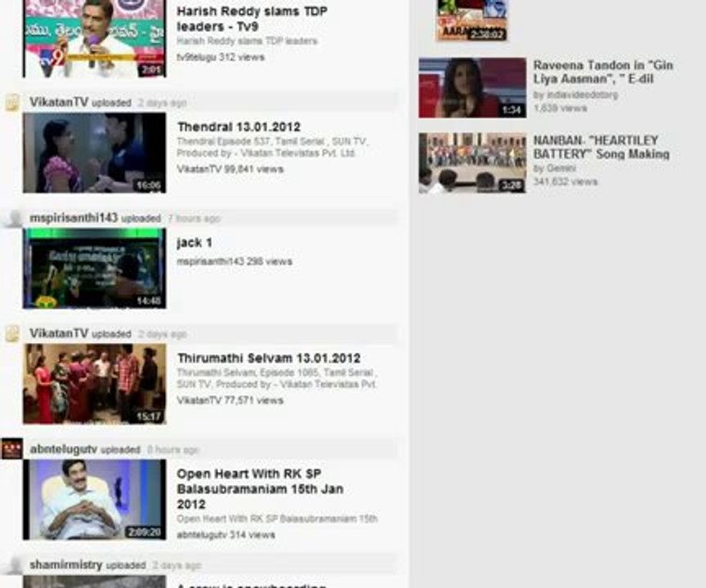Image resolution: width=706 pixels, height=588 pixels.
Task: Open 'Open Heart With RK SP Balasubramaniam' title
Action: pyautogui.click(x=260, y=489)
